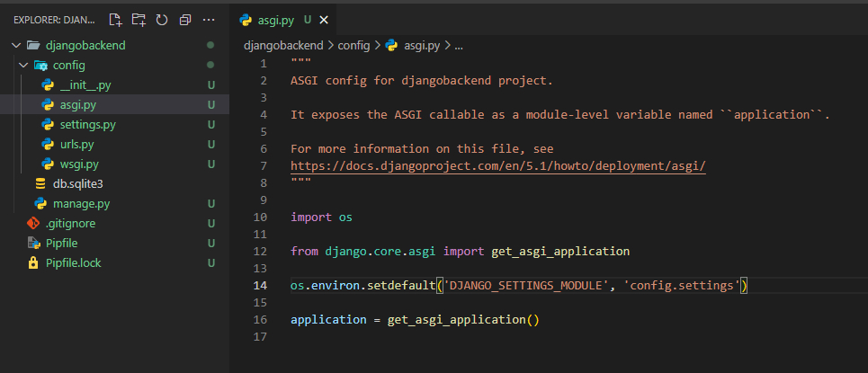
Task: Open the db.sqlite3 database file
Action: point(77,183)
